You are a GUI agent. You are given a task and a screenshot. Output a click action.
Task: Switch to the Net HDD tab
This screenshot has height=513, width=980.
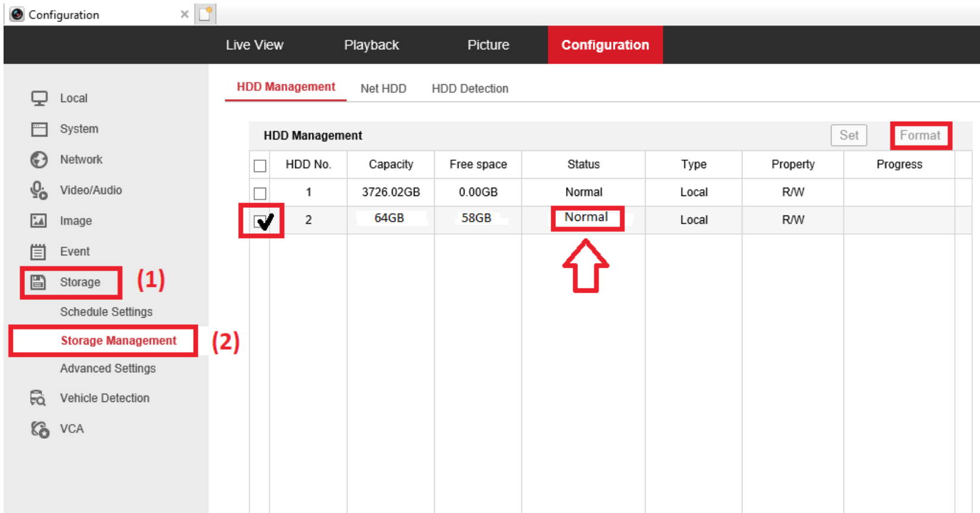pyautogui.click(x=383, y=88)
